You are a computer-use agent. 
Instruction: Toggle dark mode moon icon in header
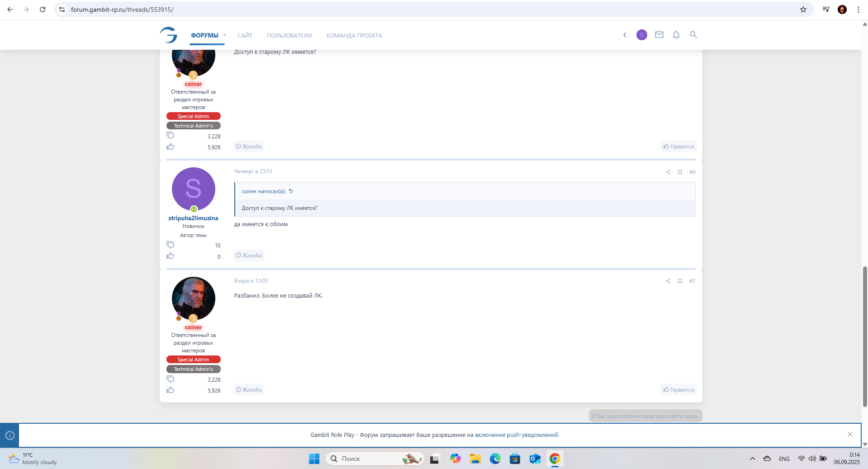[x=625, y=35]
